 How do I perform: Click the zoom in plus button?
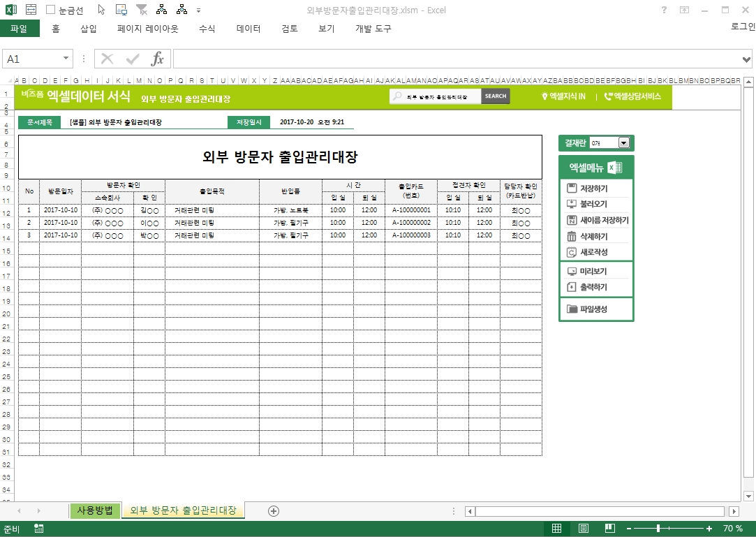coord(709,529)
